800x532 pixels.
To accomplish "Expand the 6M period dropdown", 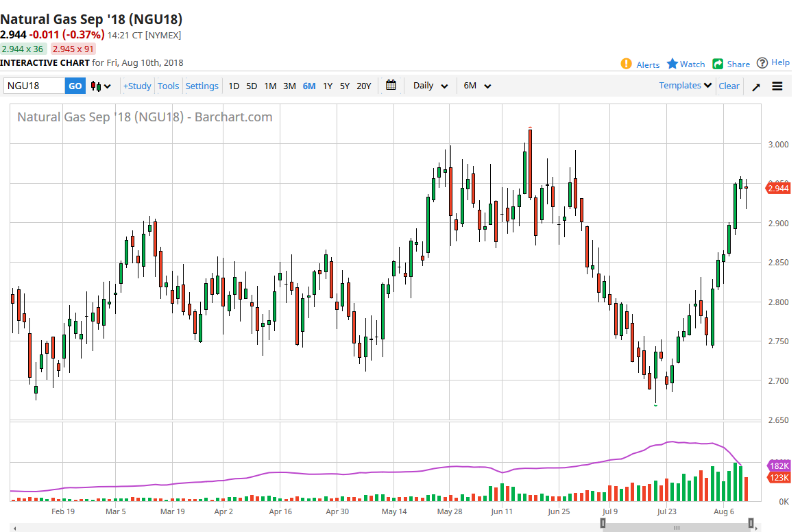I will [478, 86].
